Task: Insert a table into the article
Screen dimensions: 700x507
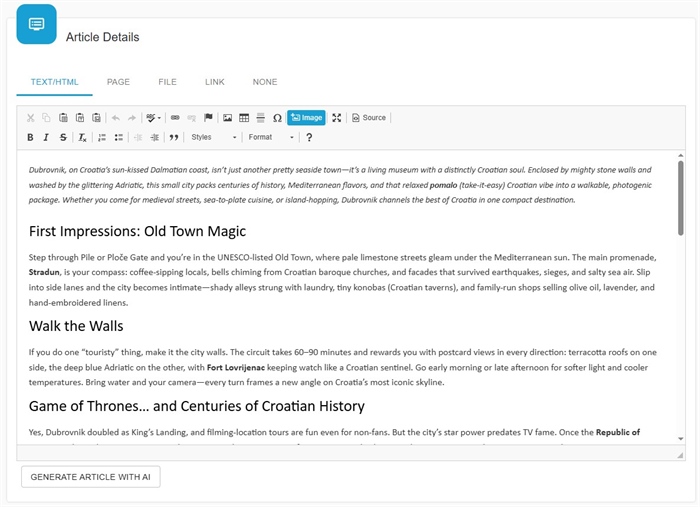Action: coord(244,118)
